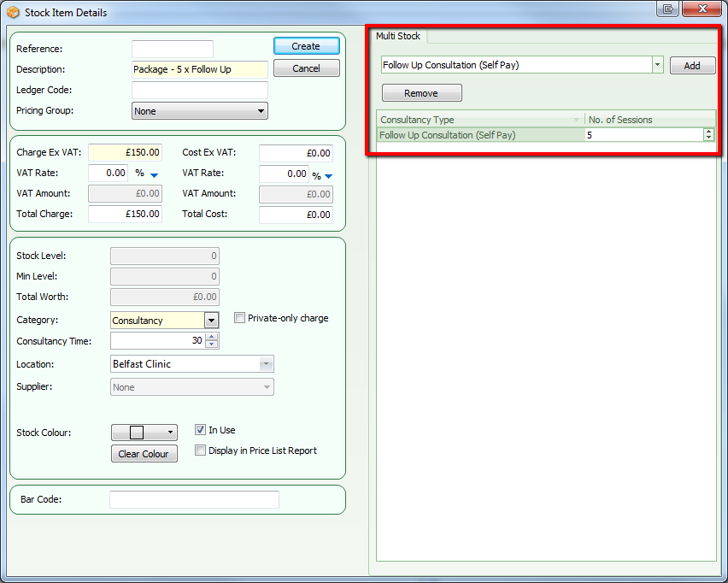Click the Consultancy Time value field
Screen dimensions: 728x583
point(158,340)
